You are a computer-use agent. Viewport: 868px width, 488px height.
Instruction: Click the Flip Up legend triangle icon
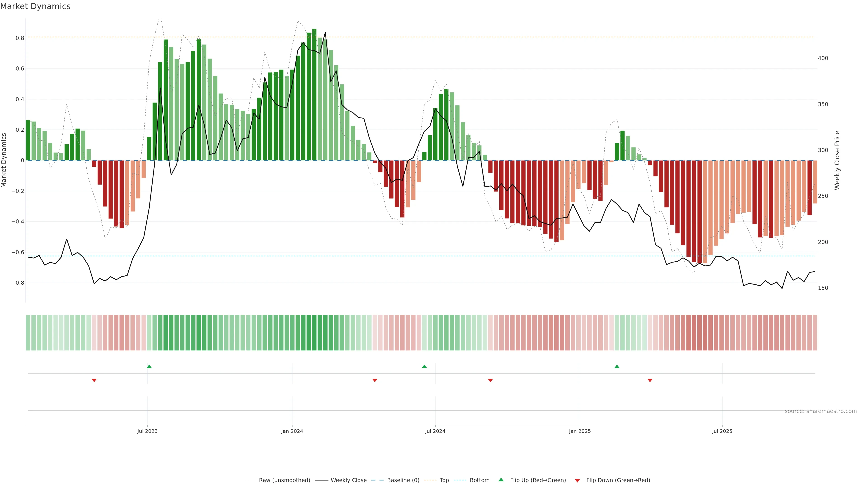501,480
